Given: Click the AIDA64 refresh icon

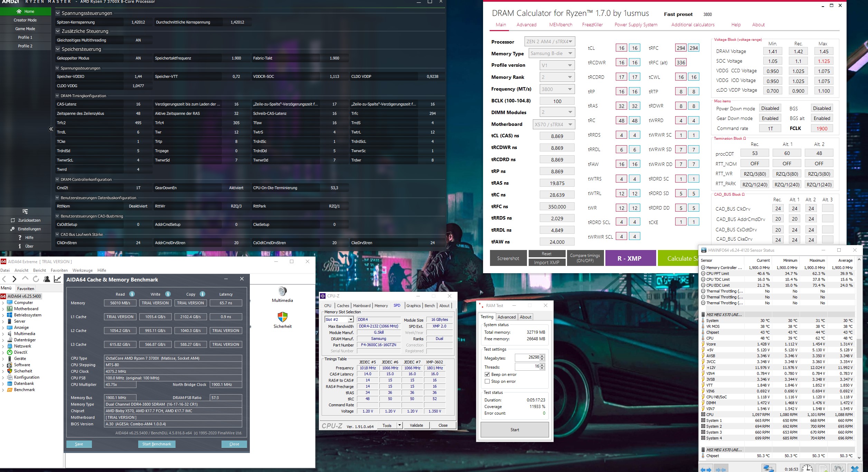Looking at the screenshot, I should point(36,279).
